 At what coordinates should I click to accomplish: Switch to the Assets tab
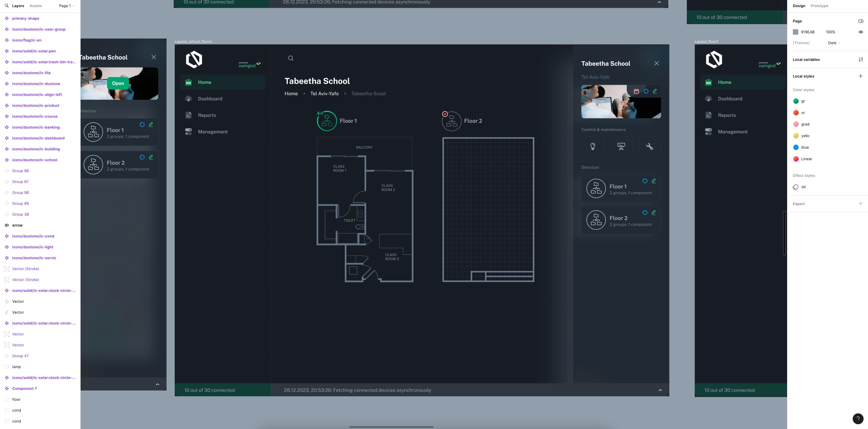coord(35,6)
